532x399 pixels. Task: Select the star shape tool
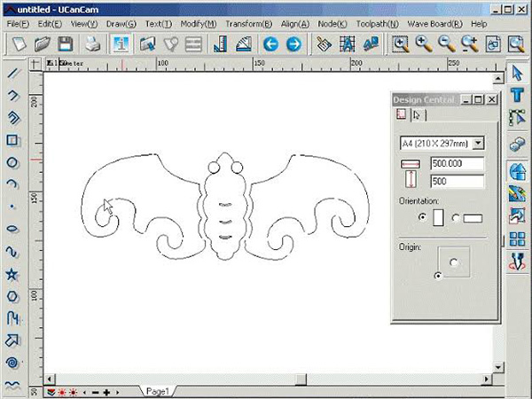[x=12, y=274]
